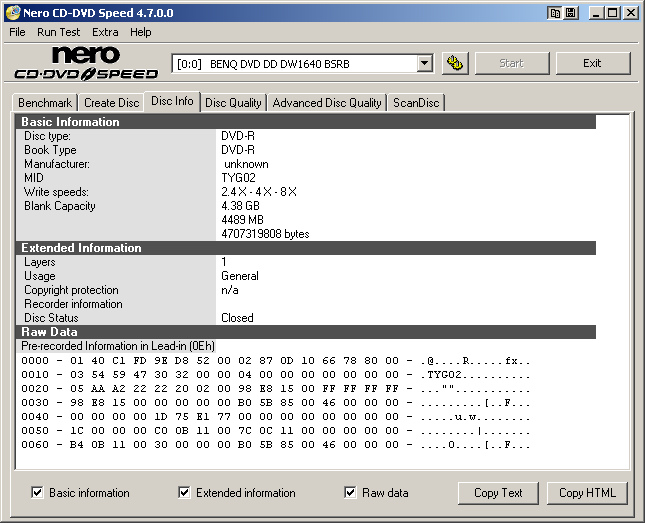Click the raw data row 0060
Screen dimensions: 645x523
coord(276,445)
